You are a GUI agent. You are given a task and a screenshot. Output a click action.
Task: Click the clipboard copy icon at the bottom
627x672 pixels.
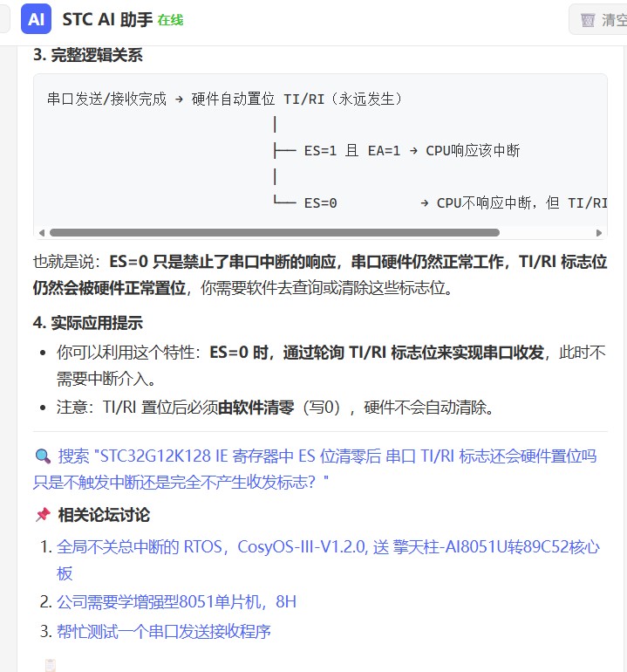pos(51,665)
